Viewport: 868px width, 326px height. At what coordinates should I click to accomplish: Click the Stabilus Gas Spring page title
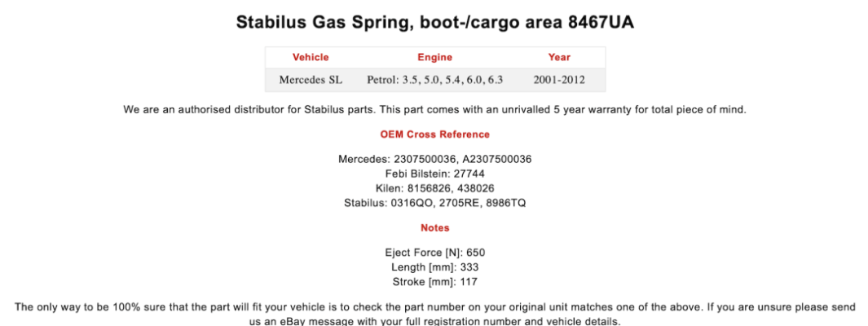(434, 22)
